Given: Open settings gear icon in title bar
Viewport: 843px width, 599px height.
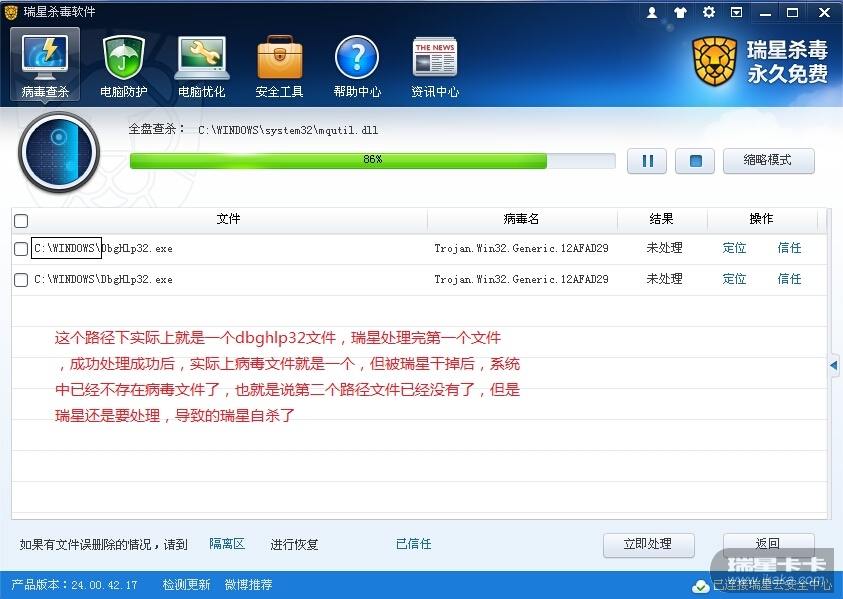Looking at the screenshot, I should (x=709, y=12).
